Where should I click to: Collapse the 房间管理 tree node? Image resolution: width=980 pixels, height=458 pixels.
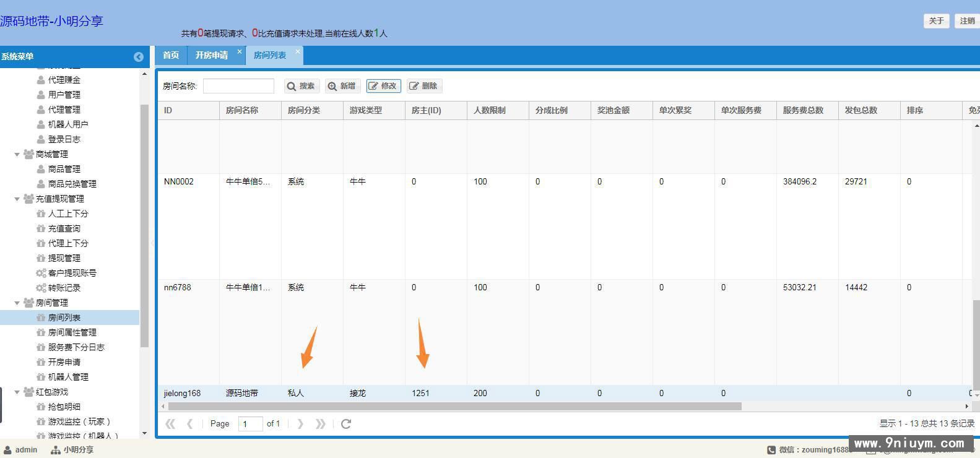[x=17, y=303]
